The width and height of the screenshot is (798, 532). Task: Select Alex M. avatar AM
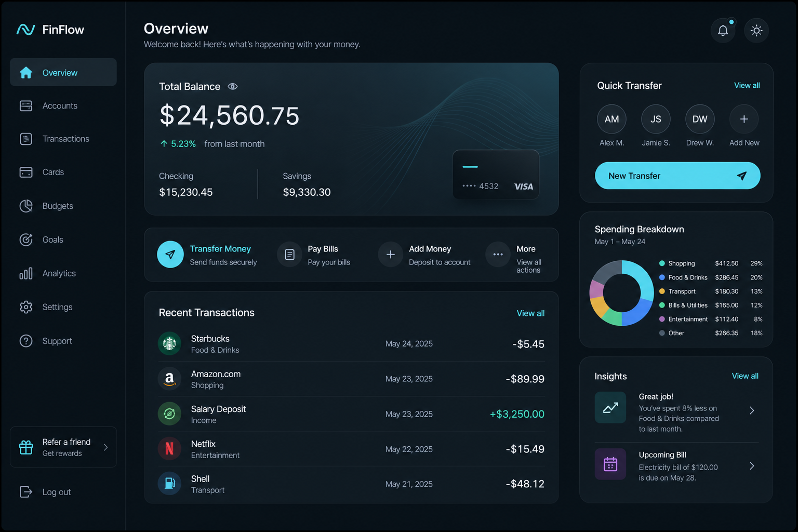tap(611, 119)
